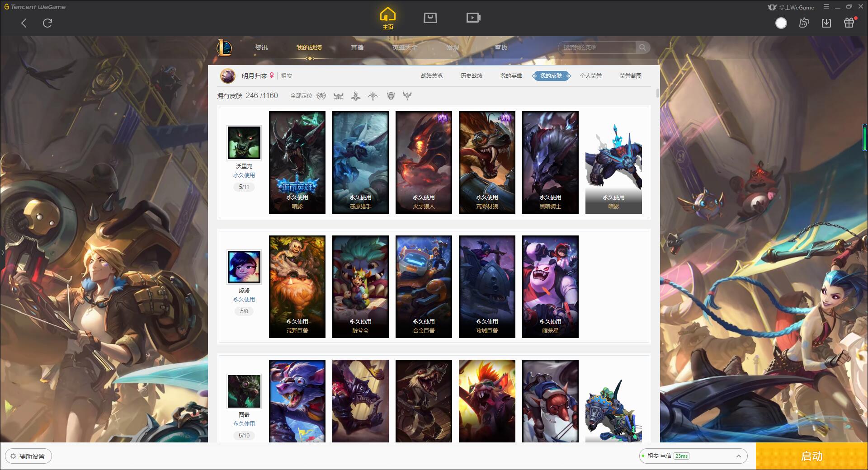The height and width of the screenshot is (470, 868).
Task: Click the 5/8 skin count for 努努
Action: pyautogui.click(x=244, y=311)
